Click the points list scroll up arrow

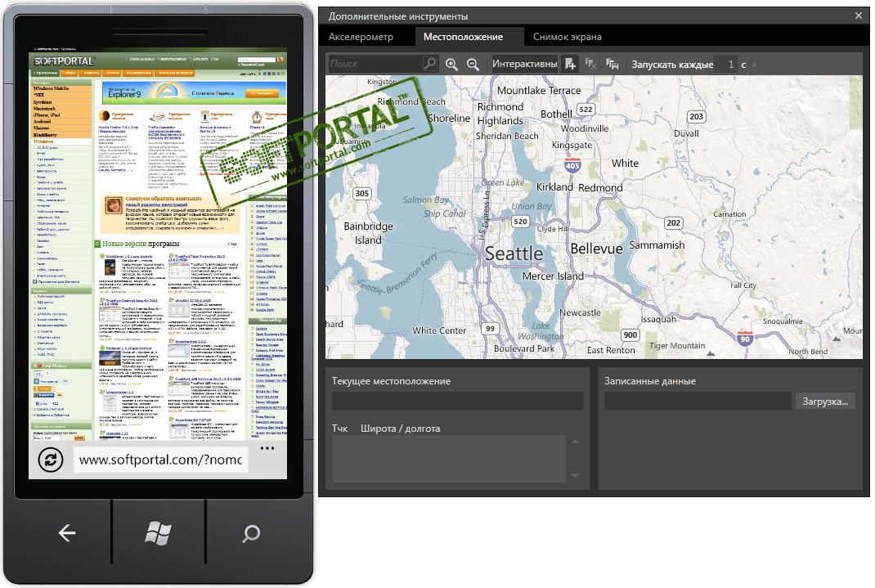pos(576,442)
